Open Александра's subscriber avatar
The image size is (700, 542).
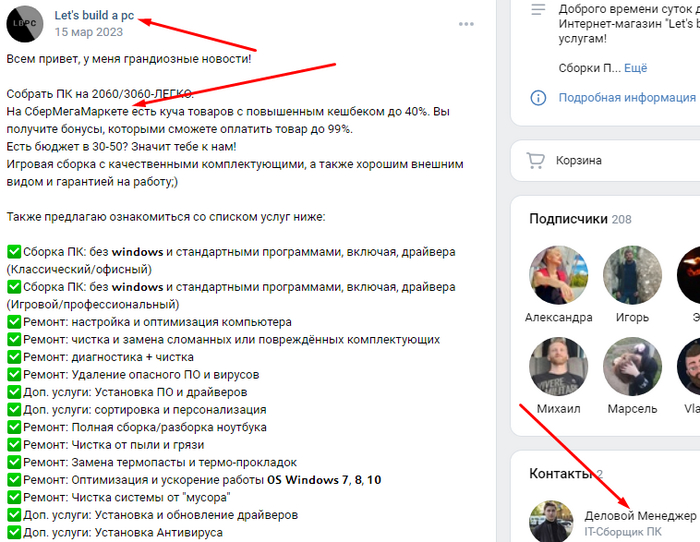pyautogui.click(x=558, y=275)
